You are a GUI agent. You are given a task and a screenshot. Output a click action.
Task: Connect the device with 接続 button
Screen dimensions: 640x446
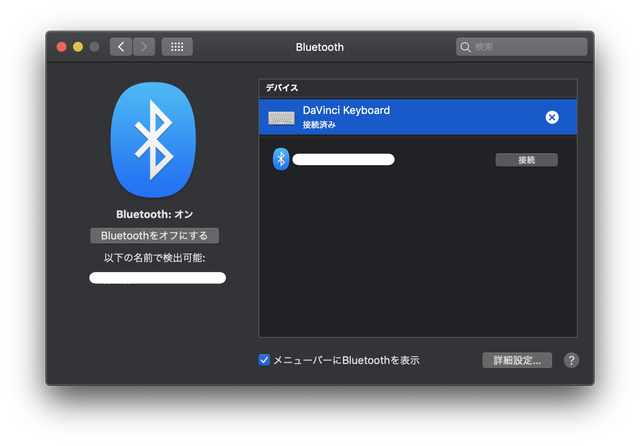tap(527, 160)
